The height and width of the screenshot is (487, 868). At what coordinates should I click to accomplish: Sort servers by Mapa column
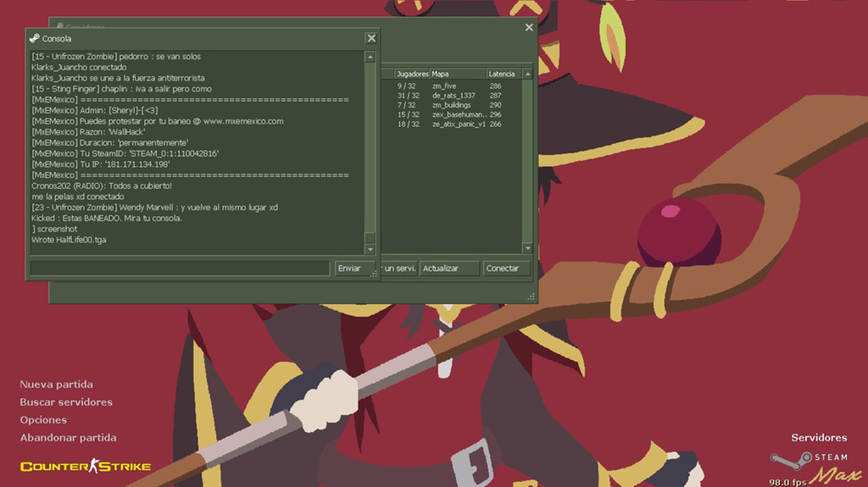(458, 74)
